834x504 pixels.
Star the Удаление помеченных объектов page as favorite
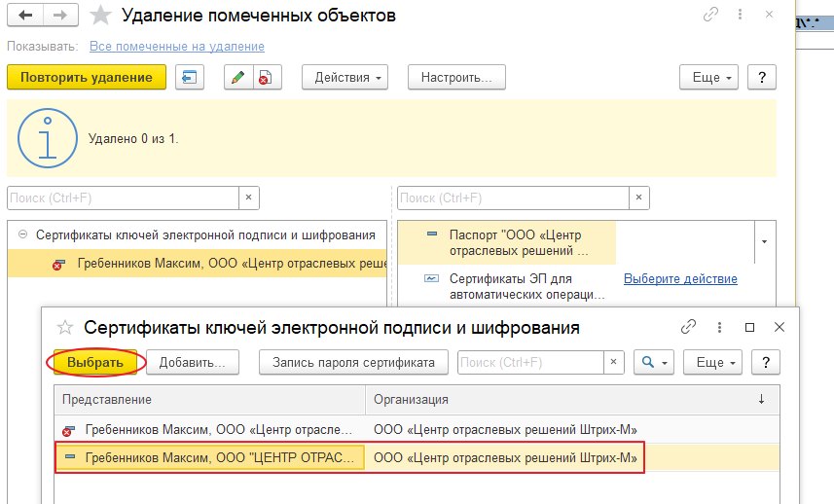[100, 16]
